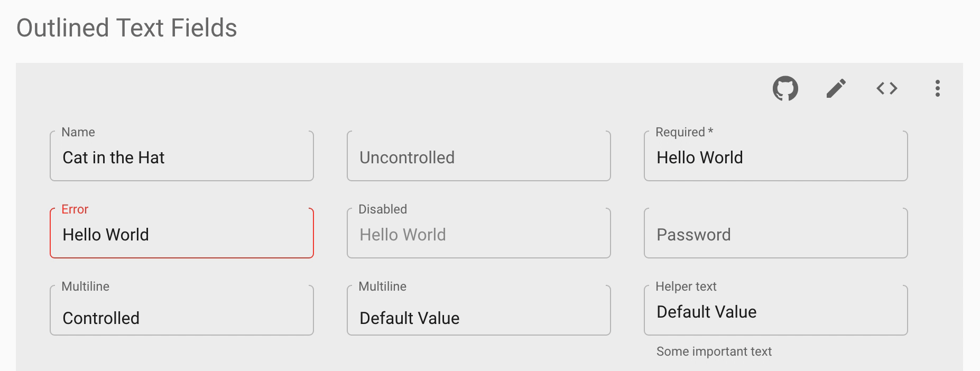Screen dimensions: 980x371
Task: Click the disabled Hello World field
Action: pyautogui.click(x=478, y=234)
